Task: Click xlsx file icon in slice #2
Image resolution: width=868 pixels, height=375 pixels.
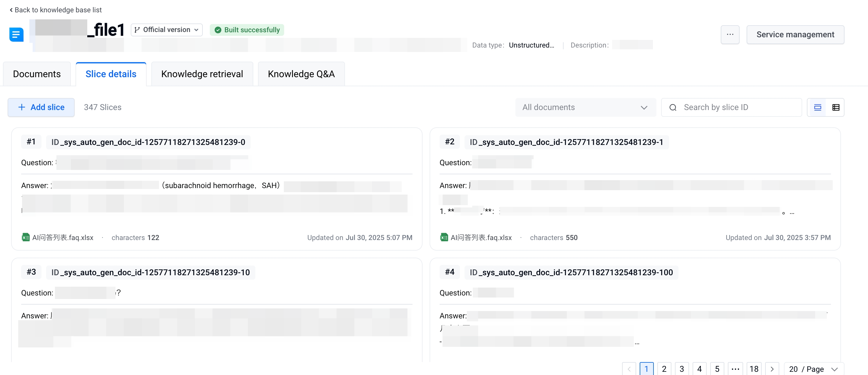Action: pyautogui.click(x=444, y=237)
